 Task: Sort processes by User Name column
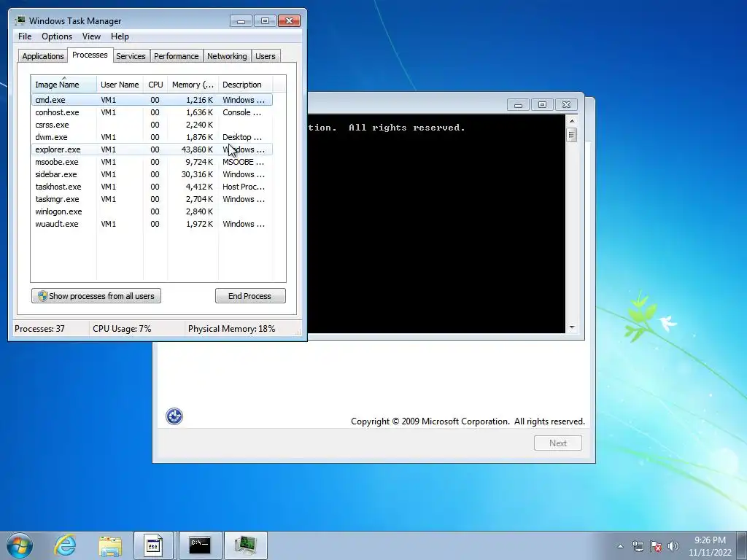click(120, 85)
